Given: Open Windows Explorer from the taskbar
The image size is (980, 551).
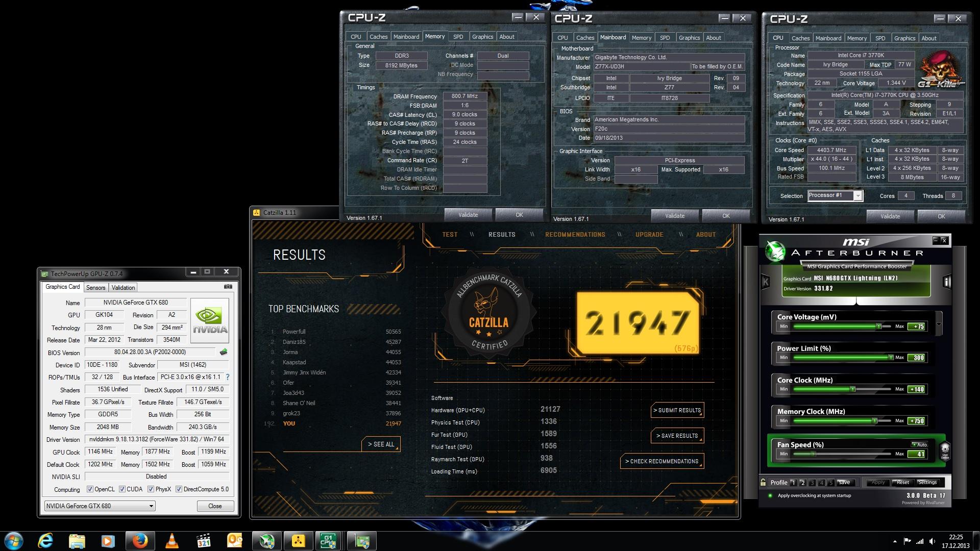Looking at the screenshot, I should pyautogui.click(x=77, y=541).
